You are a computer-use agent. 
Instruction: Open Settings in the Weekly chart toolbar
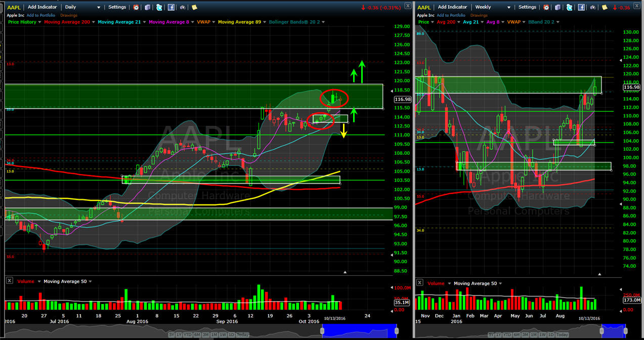(527, 8)
